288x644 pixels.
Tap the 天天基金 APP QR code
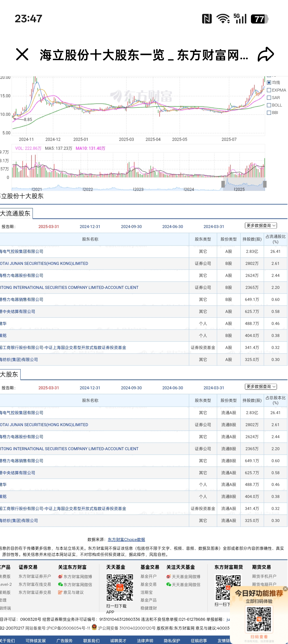[x=120, y=587]
